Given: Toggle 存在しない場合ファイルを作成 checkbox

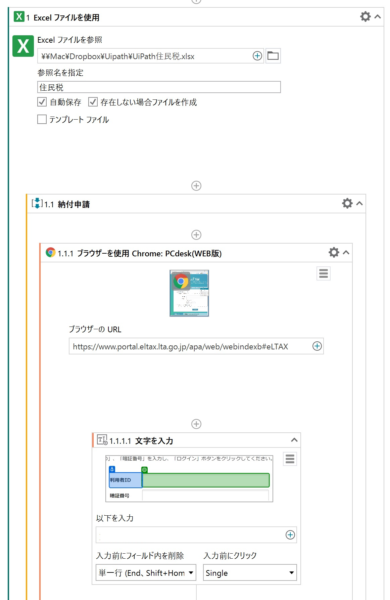Looking at the screenshot, I should click(93, 102).
